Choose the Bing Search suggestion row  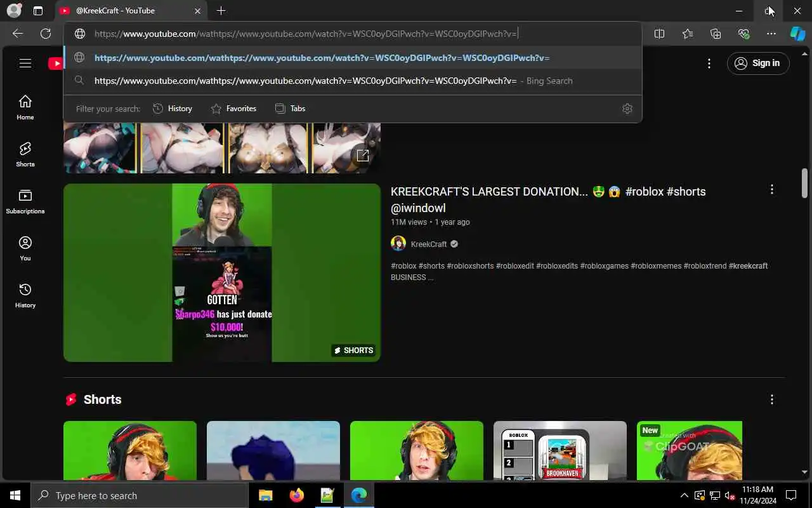click(353, 81)
